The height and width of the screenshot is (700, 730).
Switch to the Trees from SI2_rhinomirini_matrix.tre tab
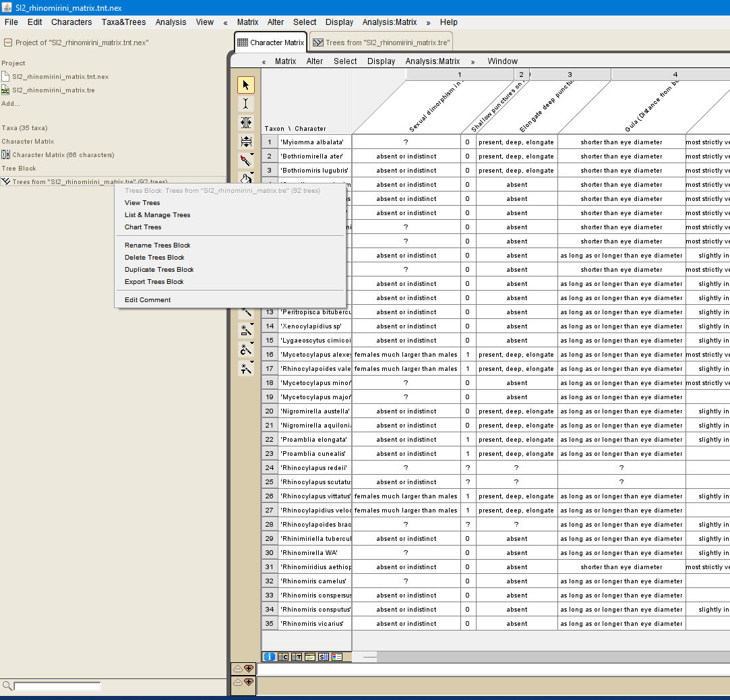point(381,42)
